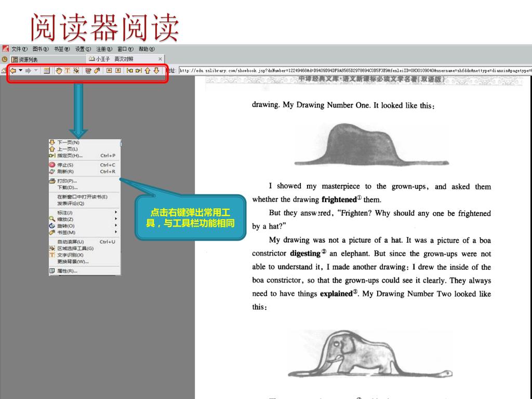Choose 指定页(H)... in the context menu
532x399 pixels.
(x=85, y=156)
